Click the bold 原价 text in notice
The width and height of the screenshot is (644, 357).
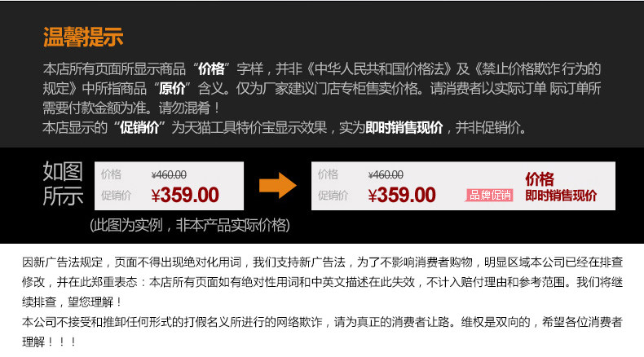click(x=172, y=88)
